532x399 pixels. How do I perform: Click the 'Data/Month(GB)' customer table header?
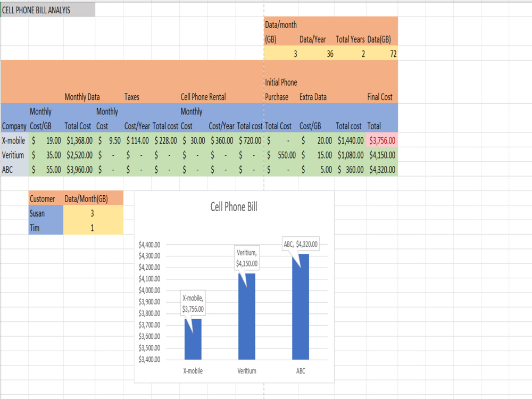tap(93, 198)
